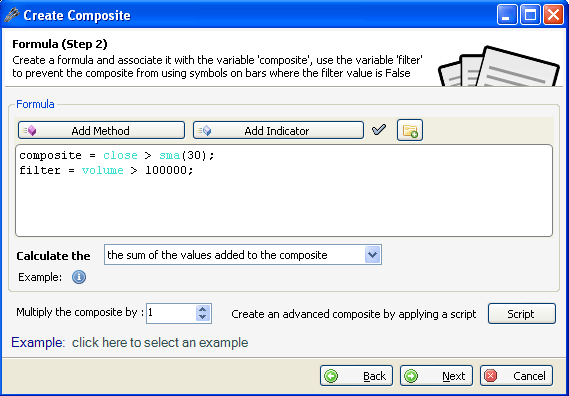Click the purple cube Add Method icon
Image resolution: width=569 pixels, height=396 pixels.
(x=30, y=130)
